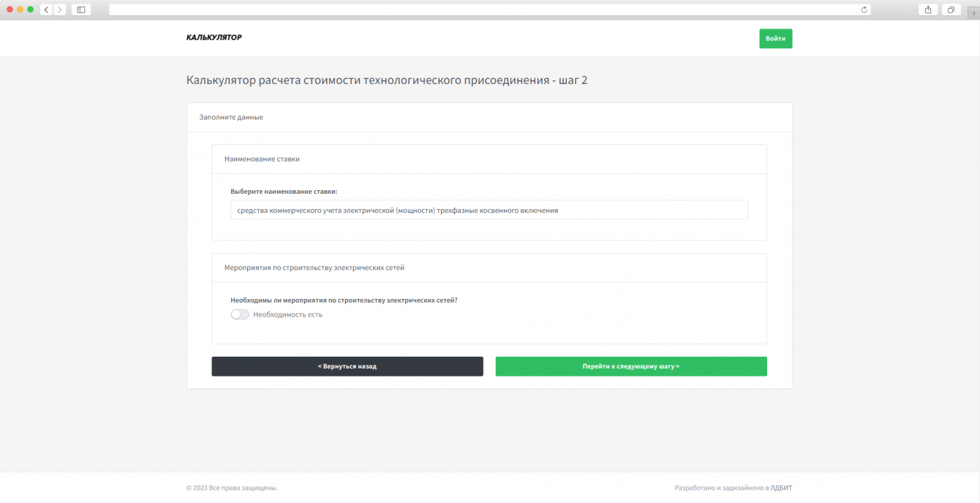Open the наименование ставки dropdown
The image size is (980, 503).
tap(489, 210)
